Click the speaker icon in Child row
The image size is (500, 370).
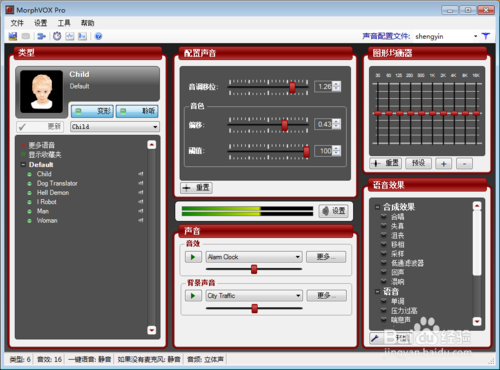pyautogui.click(x=141, y=174)
